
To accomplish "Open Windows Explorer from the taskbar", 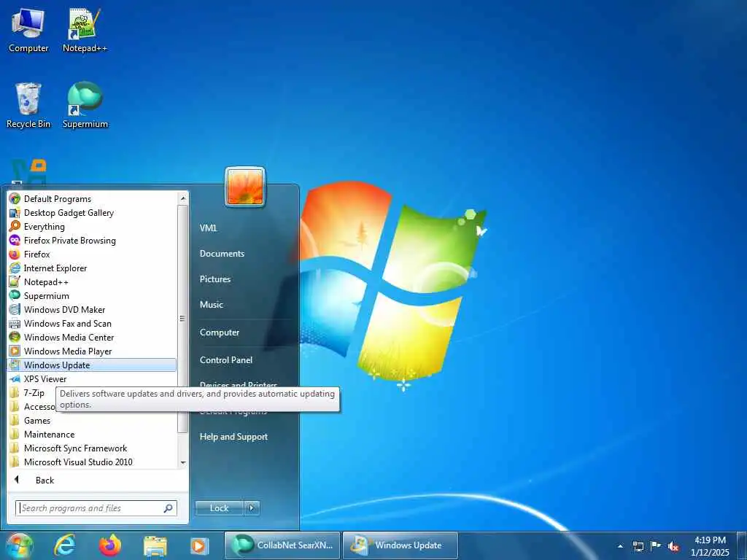I will (155, 545).
